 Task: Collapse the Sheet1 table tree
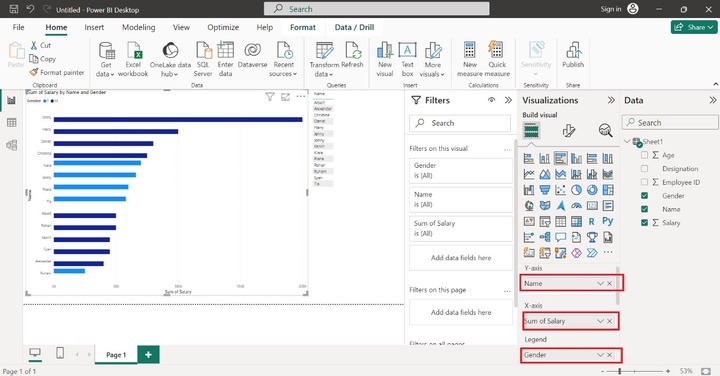point(627,141)
